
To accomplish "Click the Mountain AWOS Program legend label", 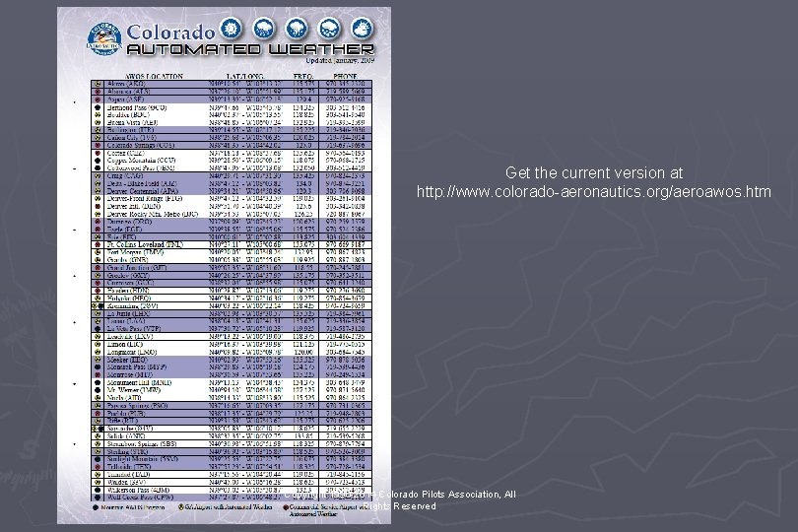I will click(x=133, y=507).
